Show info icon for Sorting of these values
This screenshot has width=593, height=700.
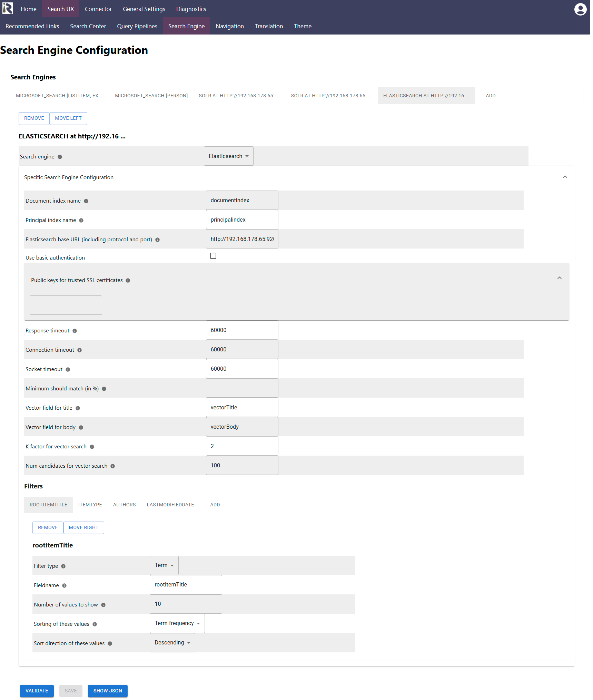tap(95, 624)
